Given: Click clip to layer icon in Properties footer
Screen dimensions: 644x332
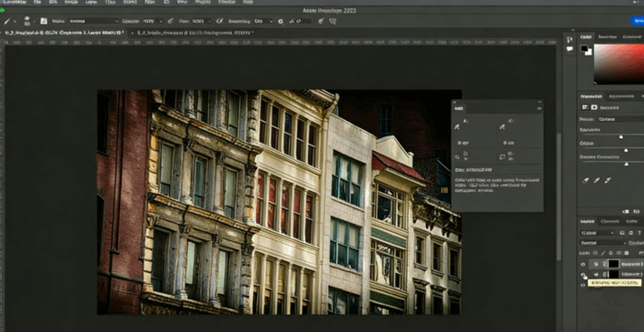Looking at the screenshot, I should click(x=626, y=211).
